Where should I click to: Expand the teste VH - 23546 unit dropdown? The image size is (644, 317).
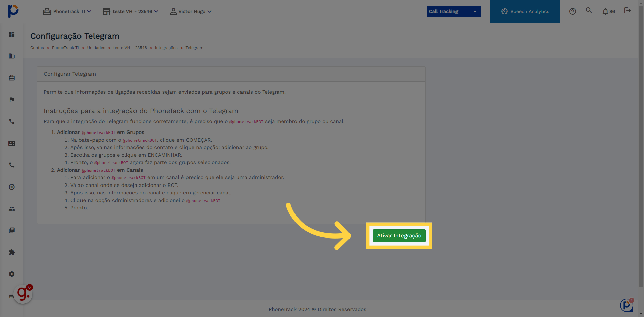[130, 11]
